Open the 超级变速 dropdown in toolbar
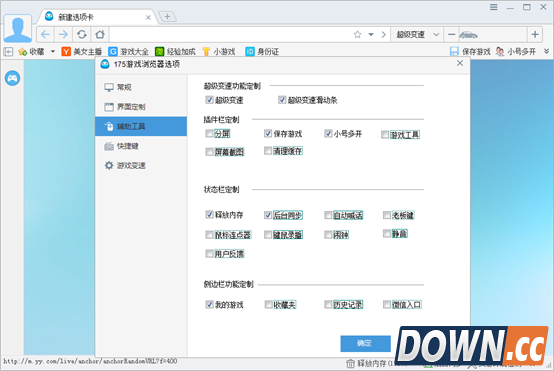The image size is (554, 371). (417, 35)
